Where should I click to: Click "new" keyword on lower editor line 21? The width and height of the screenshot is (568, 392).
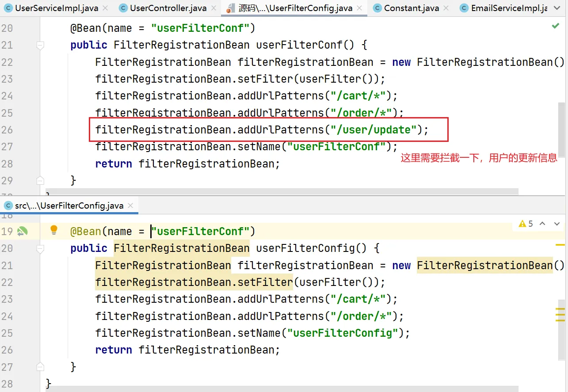coord(401,266)
